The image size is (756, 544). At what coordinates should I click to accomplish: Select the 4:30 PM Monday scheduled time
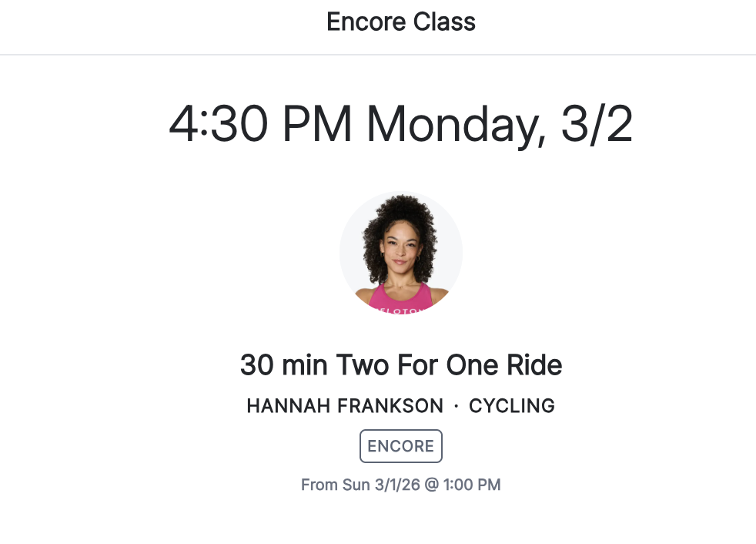400,122
